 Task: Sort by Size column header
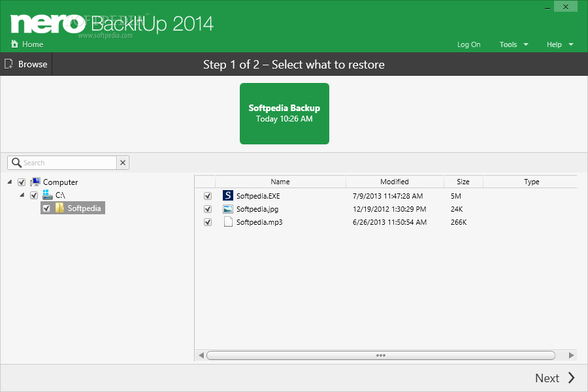click(463, 182)
